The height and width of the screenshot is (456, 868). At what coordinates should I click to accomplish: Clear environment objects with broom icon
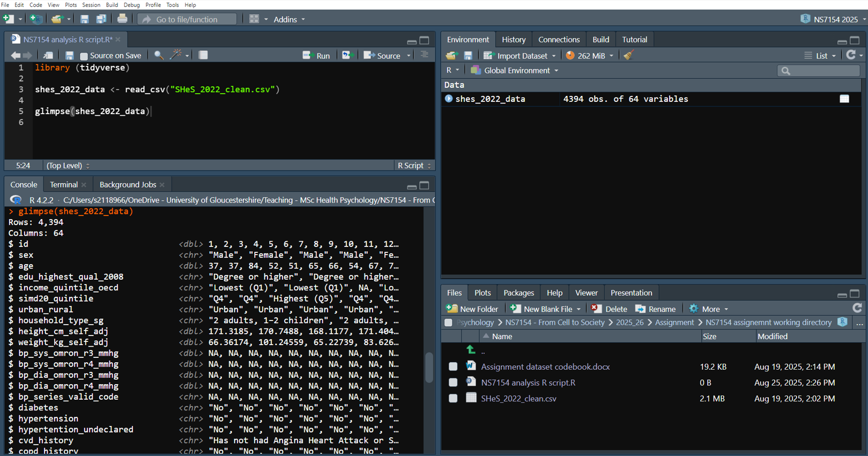(628, 55)
